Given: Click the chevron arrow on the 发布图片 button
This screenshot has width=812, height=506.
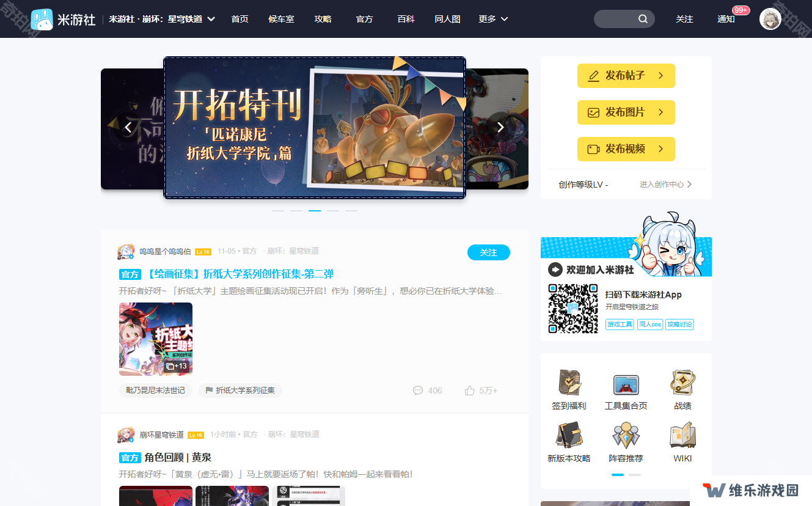Looking at the screenshot, I should 660,112.
